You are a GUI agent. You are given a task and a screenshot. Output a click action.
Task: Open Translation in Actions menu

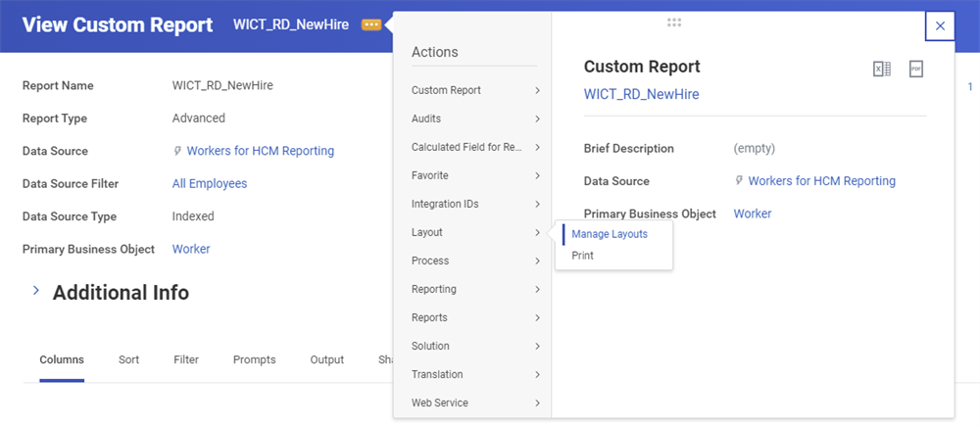(437, 375)
